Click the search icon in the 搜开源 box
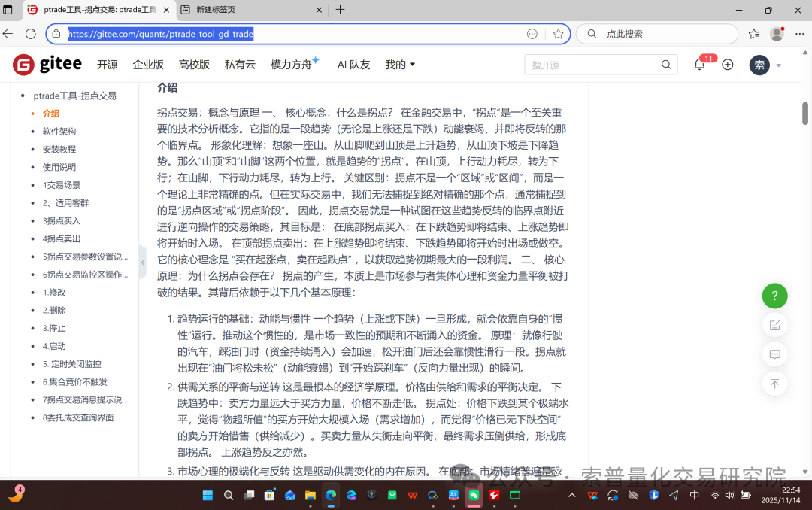812x510 pixels. [666, 65]
